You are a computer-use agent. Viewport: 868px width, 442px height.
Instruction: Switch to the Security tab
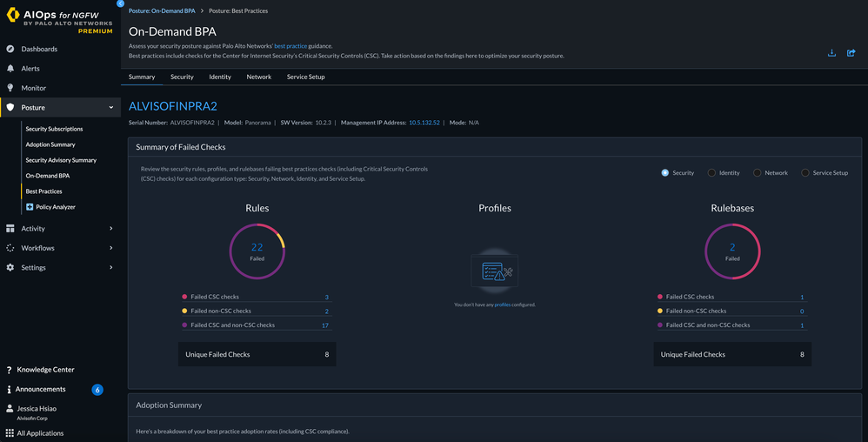click(182, 77)
